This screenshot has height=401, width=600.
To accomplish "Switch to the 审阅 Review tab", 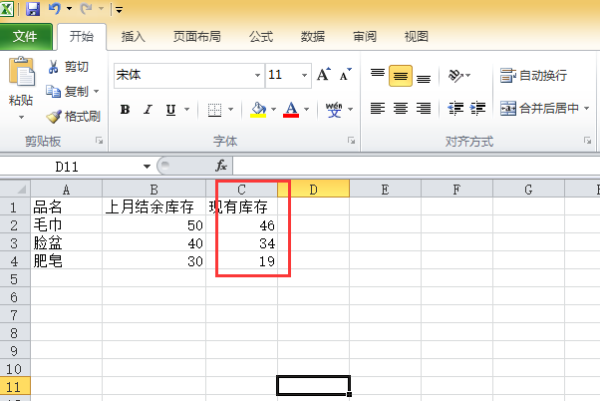I will (364, 37).
